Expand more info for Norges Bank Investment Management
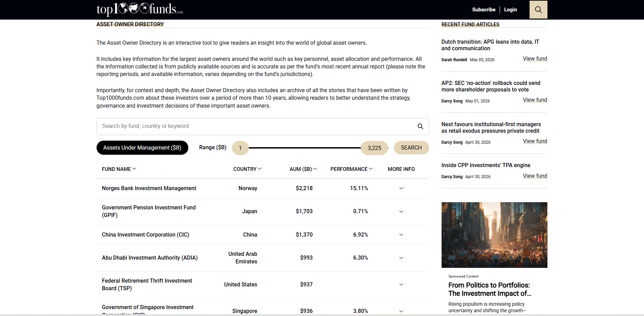The image size is (644, 316). pyautogui.click(x=401, y=188)
